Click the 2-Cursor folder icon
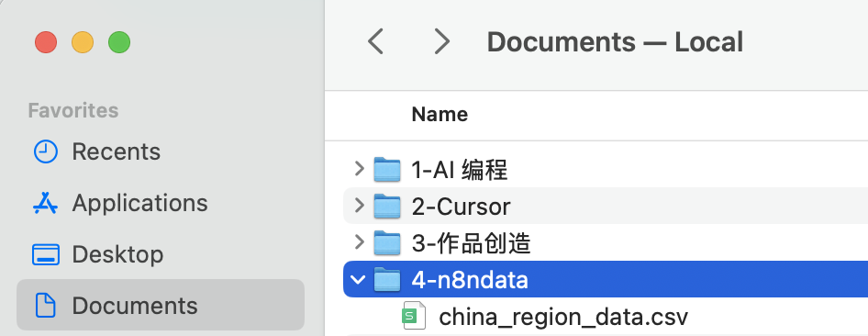Viewport: 868px width, 336px height. [x=387, y=206]
